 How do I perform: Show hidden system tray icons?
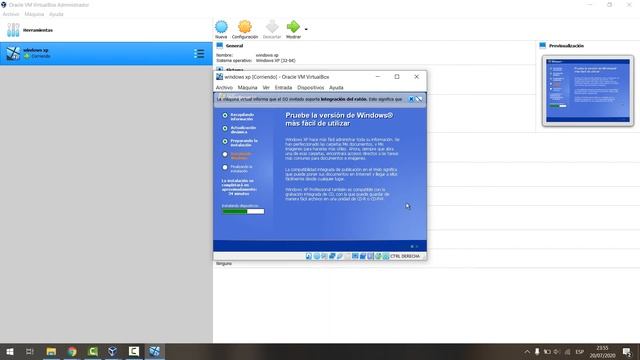point(527,351)
